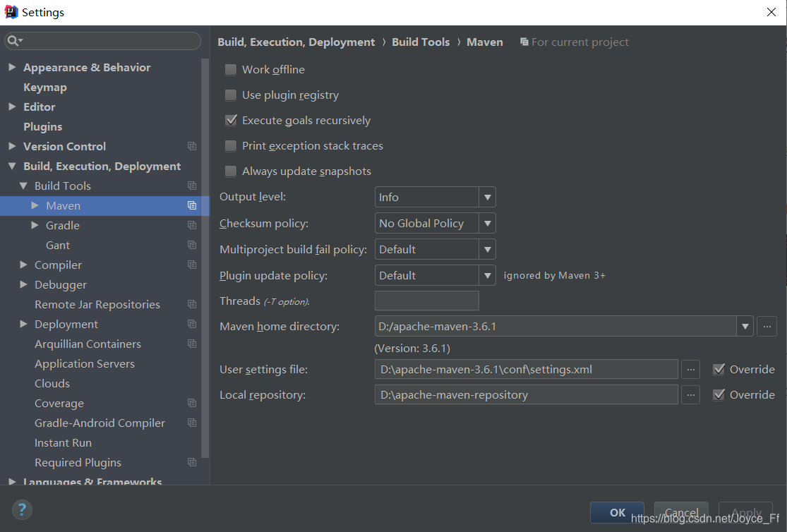
Task: Expand the Gradle tree node
Action: [35, 225]
